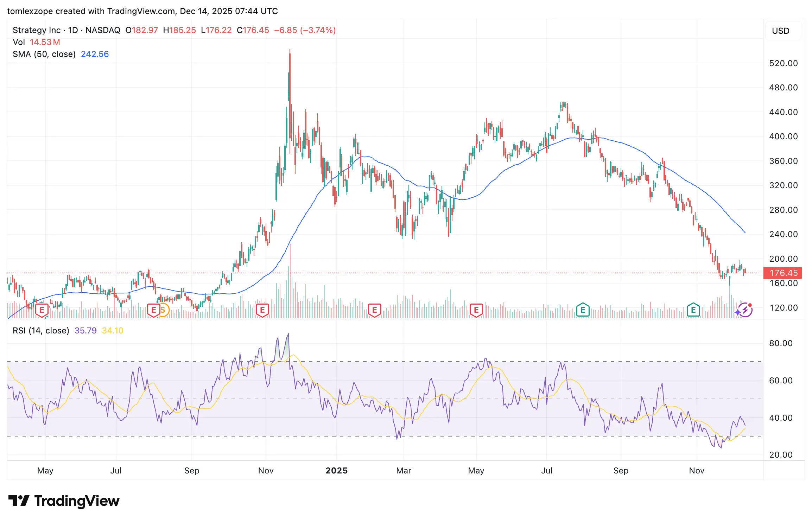
Task: Click the yellow 34.10 RSI average value
Action: click(113, 331)
